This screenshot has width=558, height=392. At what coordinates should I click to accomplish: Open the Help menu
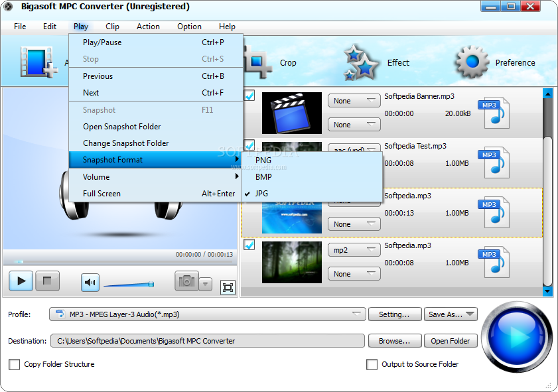[227, 27]
